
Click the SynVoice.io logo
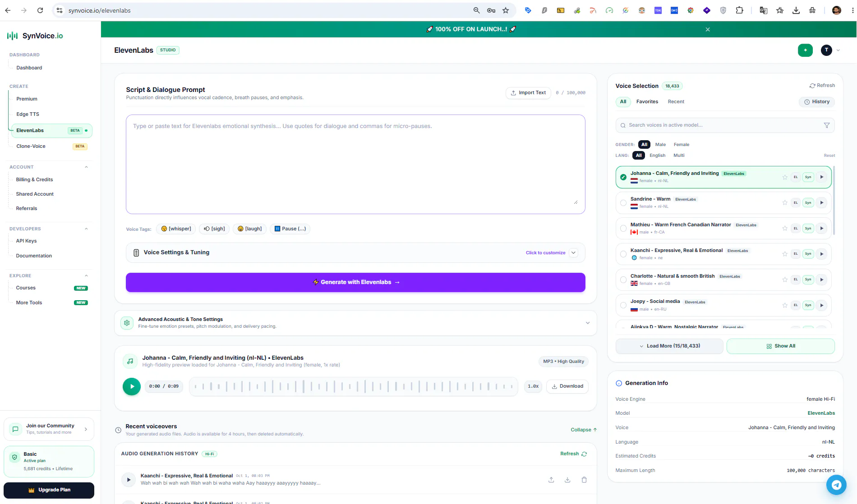coord(35,36)
